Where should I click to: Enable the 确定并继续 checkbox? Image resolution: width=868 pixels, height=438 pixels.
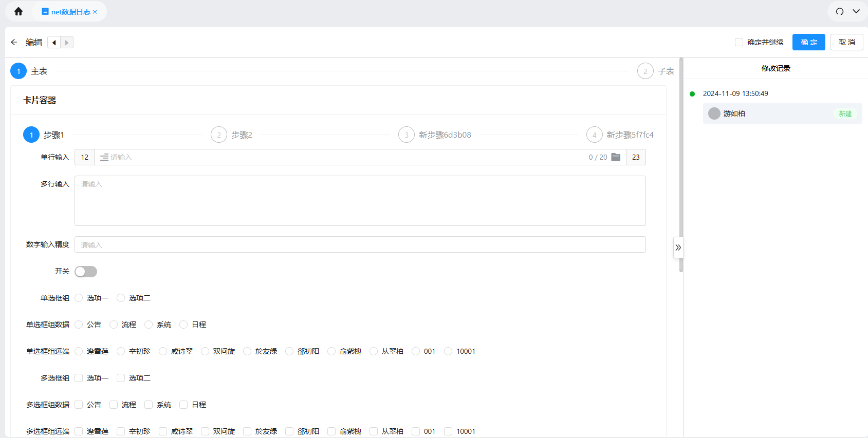pos(739,42)
